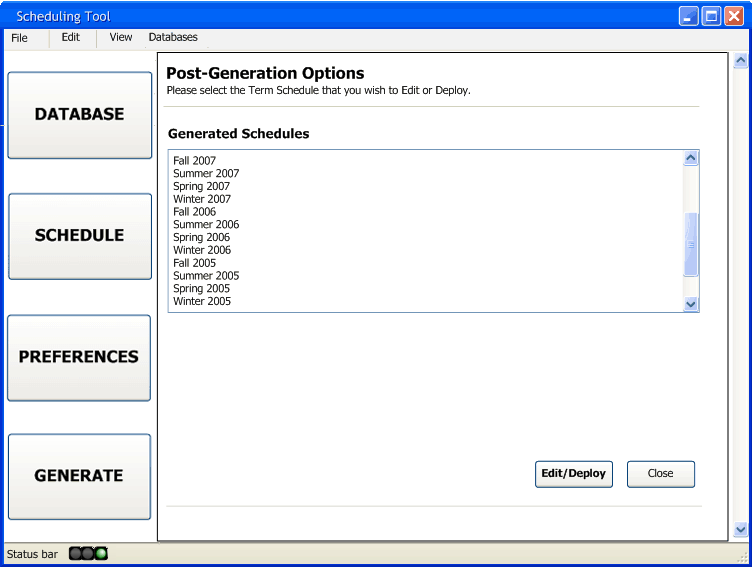Open the Databases menu
The image size is (752, 567).
point(173,37)
